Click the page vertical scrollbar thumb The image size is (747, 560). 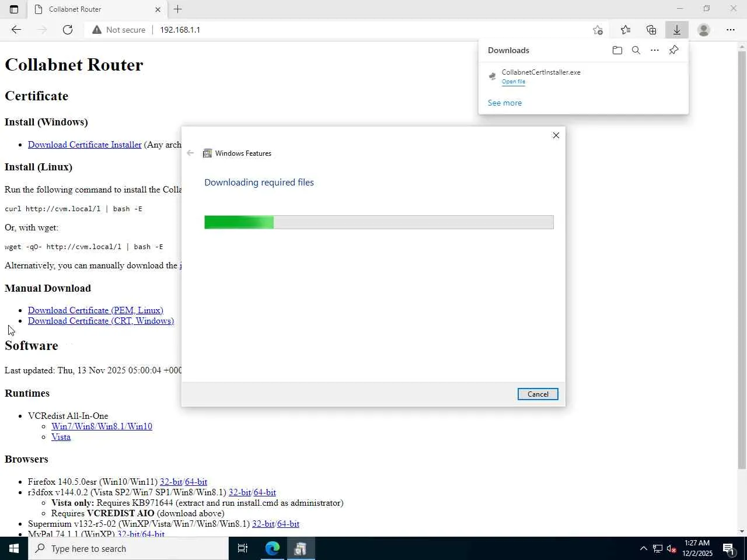click(742, 260)
